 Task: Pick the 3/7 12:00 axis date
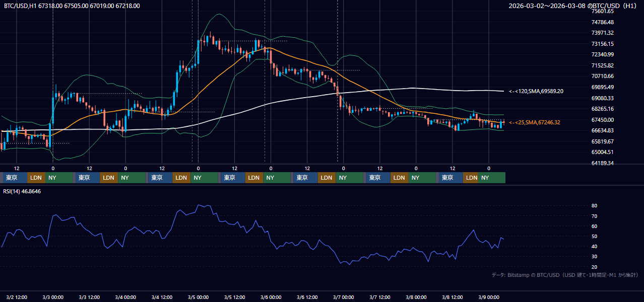tap(379, 297)
